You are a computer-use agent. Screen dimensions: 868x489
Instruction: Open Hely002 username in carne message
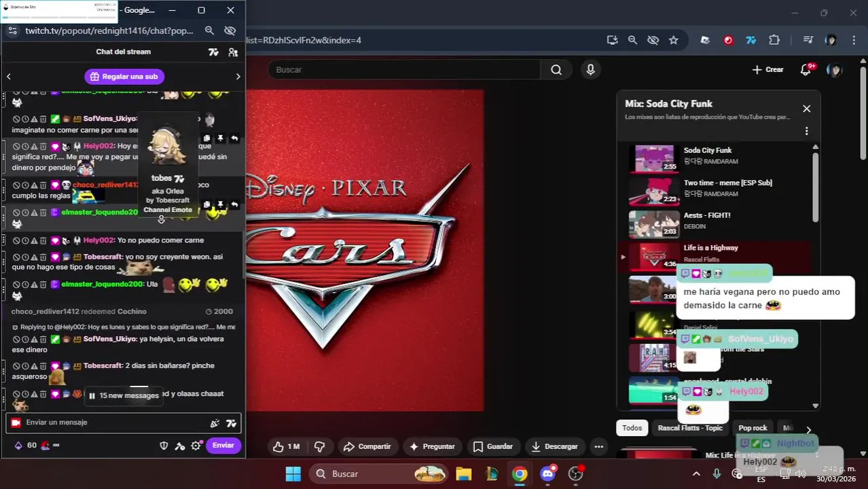coord(98,240)
